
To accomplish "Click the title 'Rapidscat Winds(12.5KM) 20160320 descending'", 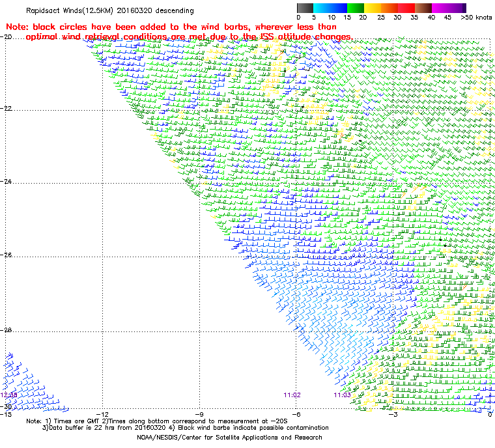I will pyautogui.click(x=110, y=10).
